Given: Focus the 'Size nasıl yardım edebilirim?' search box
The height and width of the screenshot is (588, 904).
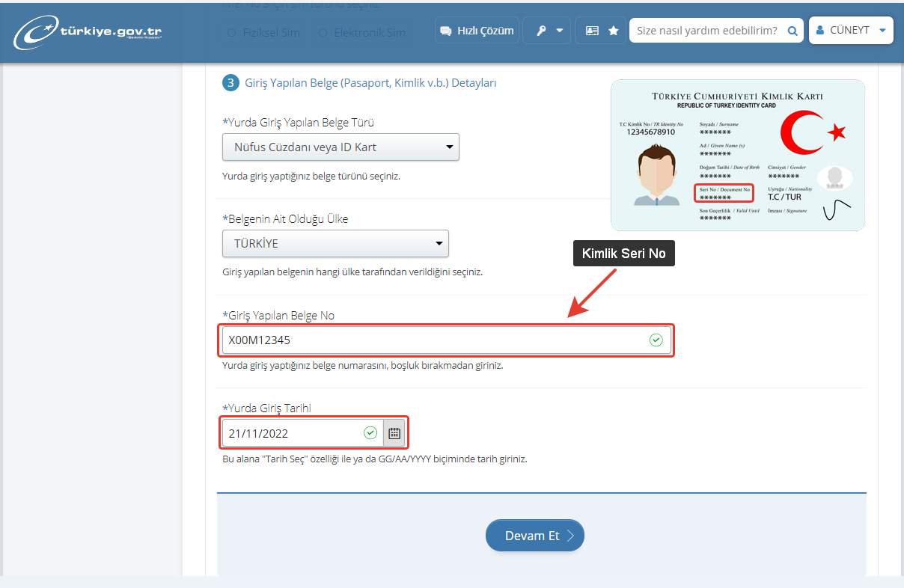Looking at the screenshot, I should pos(706,31).
